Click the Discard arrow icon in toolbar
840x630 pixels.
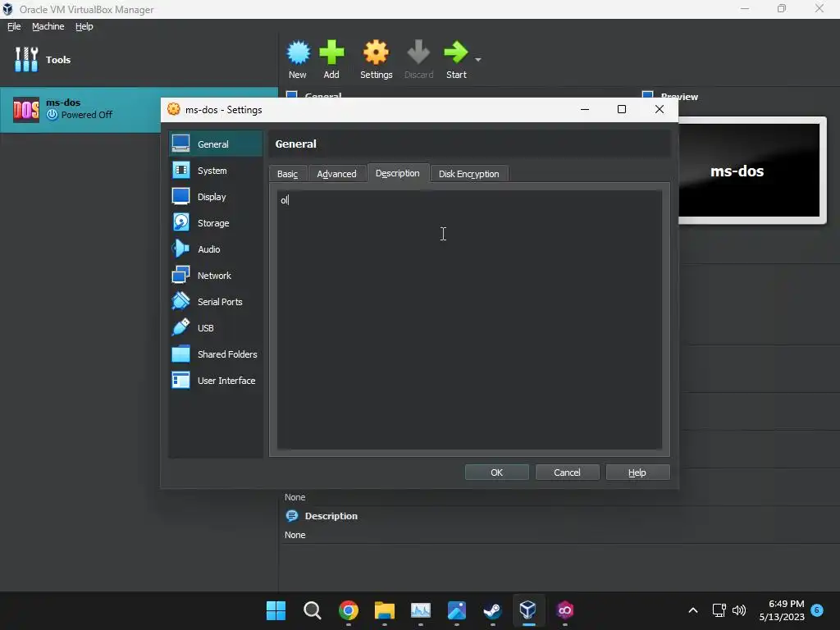[418, 52]
